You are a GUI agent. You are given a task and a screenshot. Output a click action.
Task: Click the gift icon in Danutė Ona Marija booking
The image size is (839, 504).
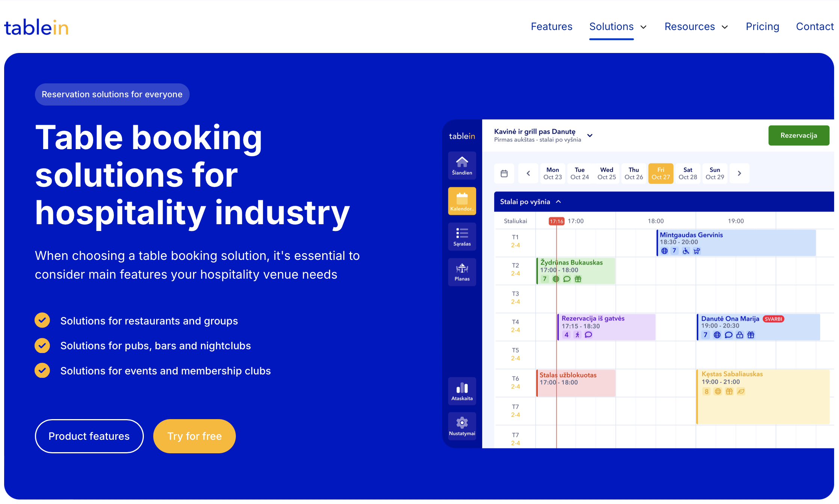(751, 335)
